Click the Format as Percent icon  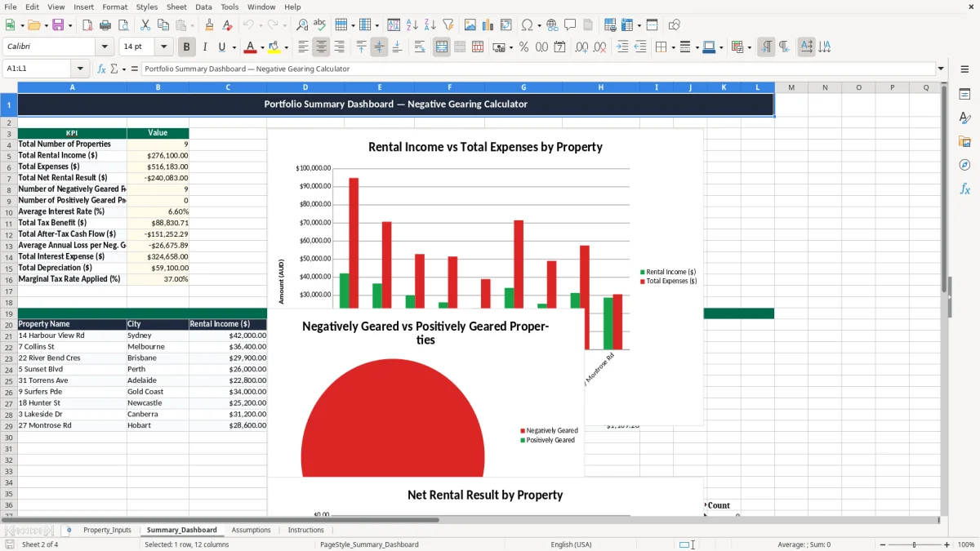click(x=523, y=47)
